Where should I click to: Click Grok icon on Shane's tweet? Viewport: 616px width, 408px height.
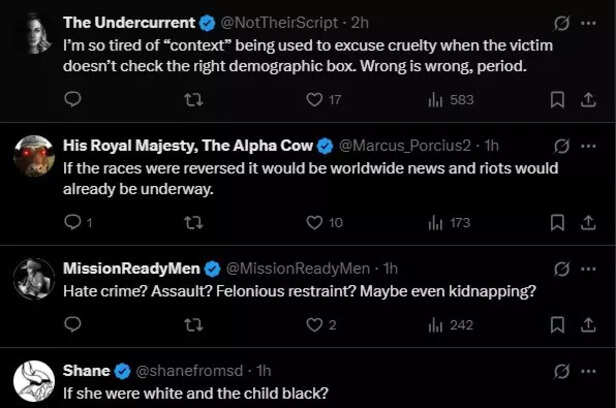pyautogui.click(x=562, y=370)
